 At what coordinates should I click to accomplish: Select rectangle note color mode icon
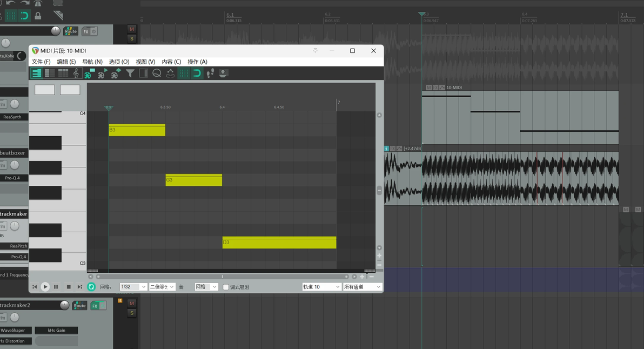[x=89, y=73]
